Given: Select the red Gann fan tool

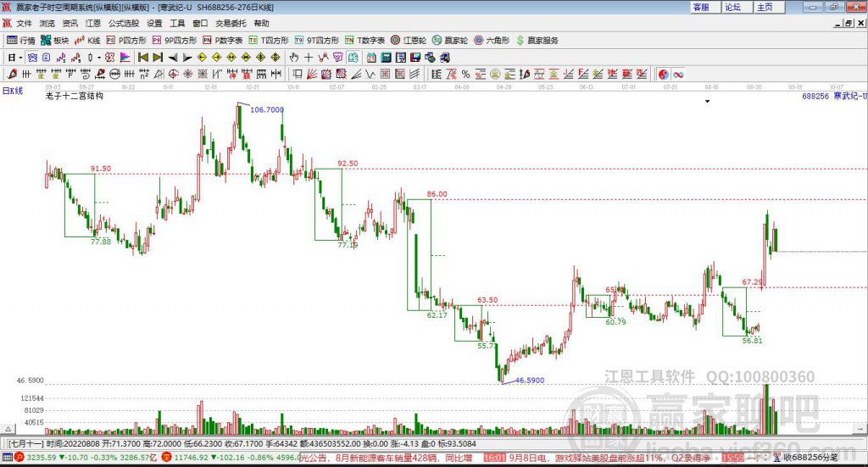Looking at the screenshot, I should pos(314,74).
